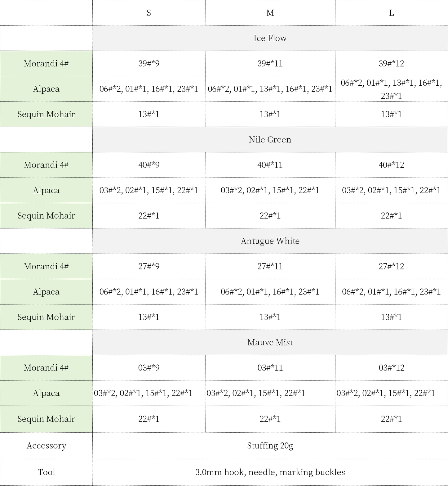Select the 03#*12 cell
The image size is (448, 486).
391,368
